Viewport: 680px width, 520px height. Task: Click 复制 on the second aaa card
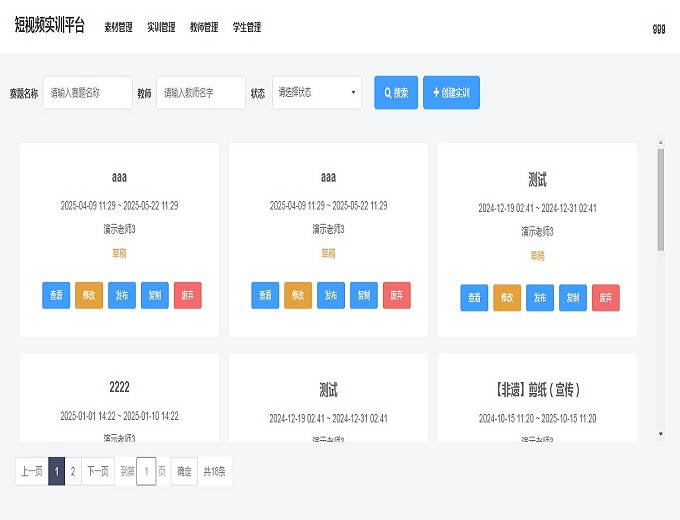[x=364, y=295]
